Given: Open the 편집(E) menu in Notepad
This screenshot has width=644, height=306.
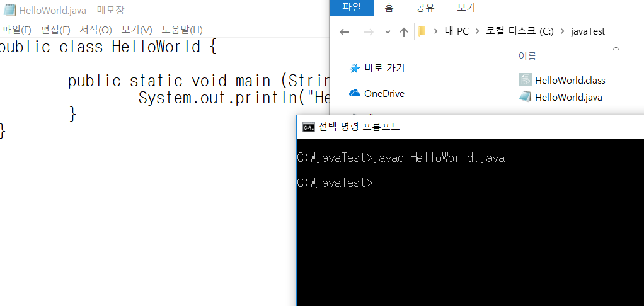Looking at the screenshot, I should point(55,30).
